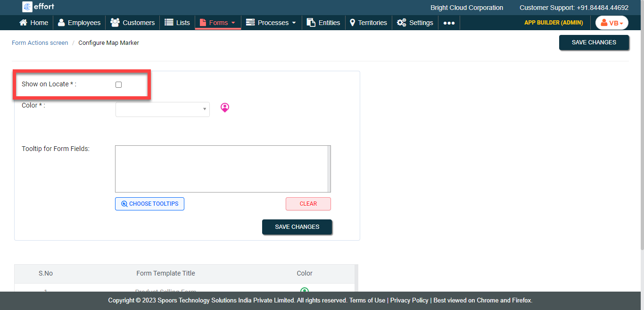Expand the Color dropdown
Viewport: 644px width, 310px height.
point(162,109)
